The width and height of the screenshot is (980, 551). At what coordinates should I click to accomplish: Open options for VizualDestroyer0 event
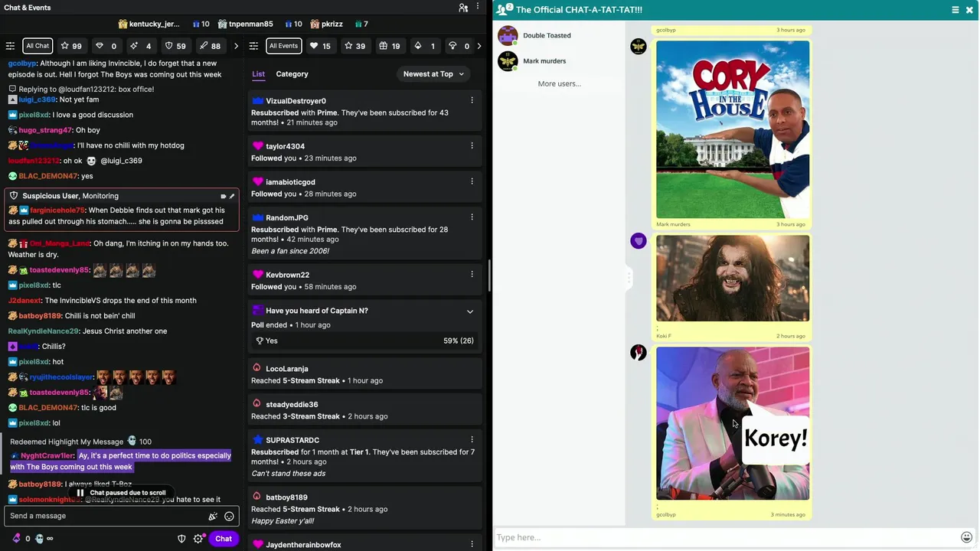[x=472, y=100]
